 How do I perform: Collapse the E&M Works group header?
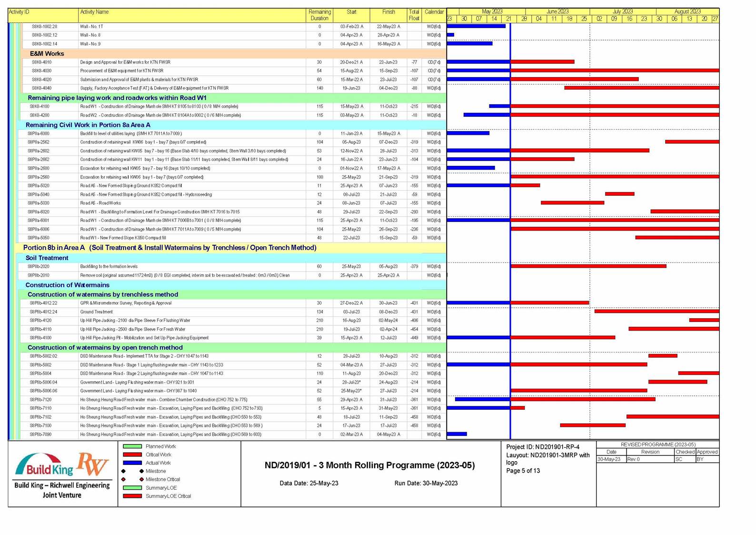tap(47, 54)
